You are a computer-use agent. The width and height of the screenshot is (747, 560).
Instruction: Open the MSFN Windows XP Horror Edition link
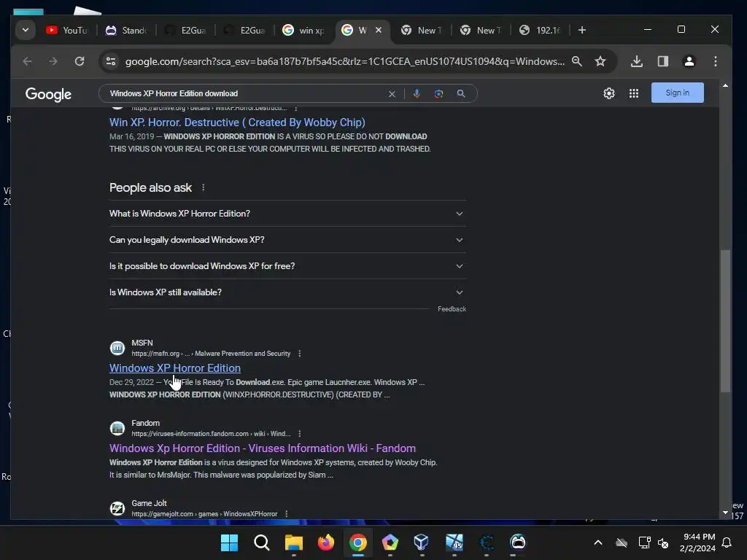[175, 368]
